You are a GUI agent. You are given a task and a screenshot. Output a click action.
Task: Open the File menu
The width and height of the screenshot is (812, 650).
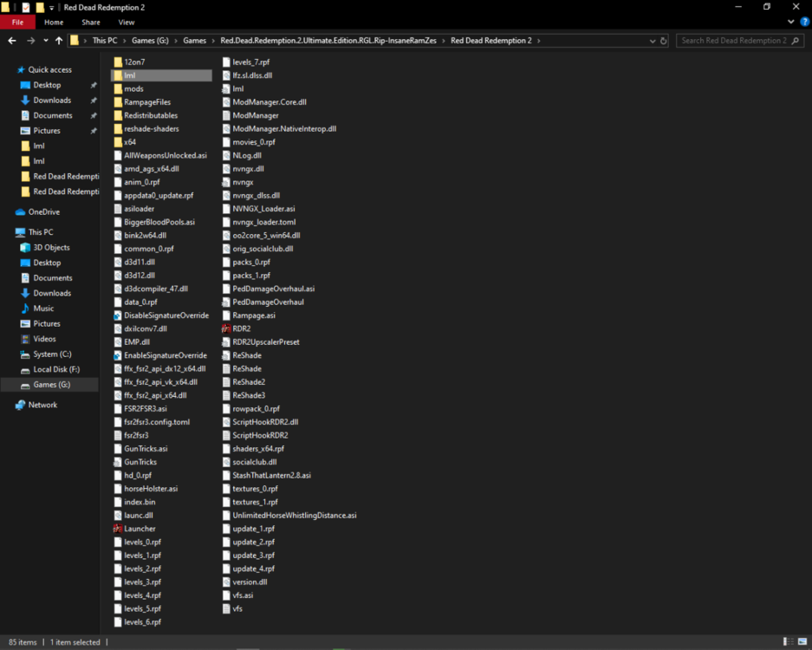tap(17, 22)
